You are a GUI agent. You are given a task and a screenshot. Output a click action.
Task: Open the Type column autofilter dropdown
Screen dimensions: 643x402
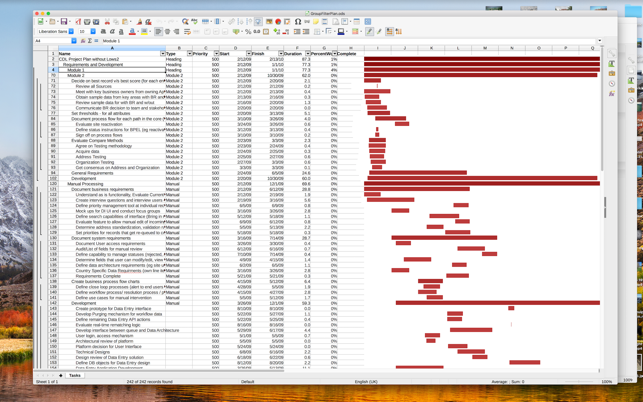coord(190,53)
